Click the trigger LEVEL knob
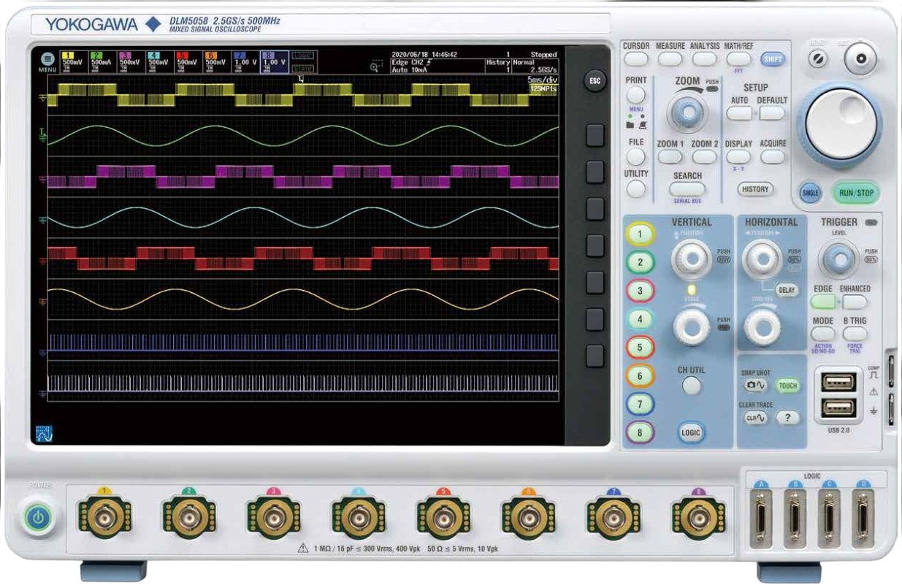The width and height of the screenshot is (902, 588). (839, 259)
